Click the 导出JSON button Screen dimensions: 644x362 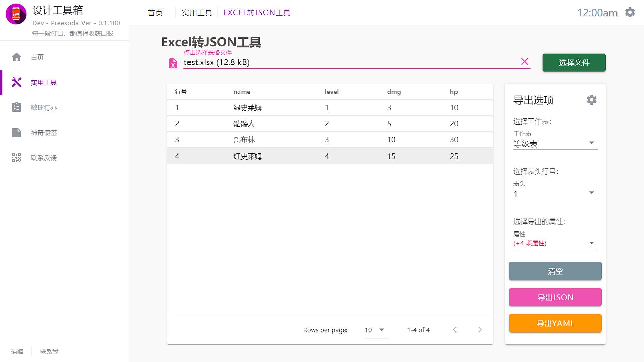pyautogui.click(x=555, y=297)
